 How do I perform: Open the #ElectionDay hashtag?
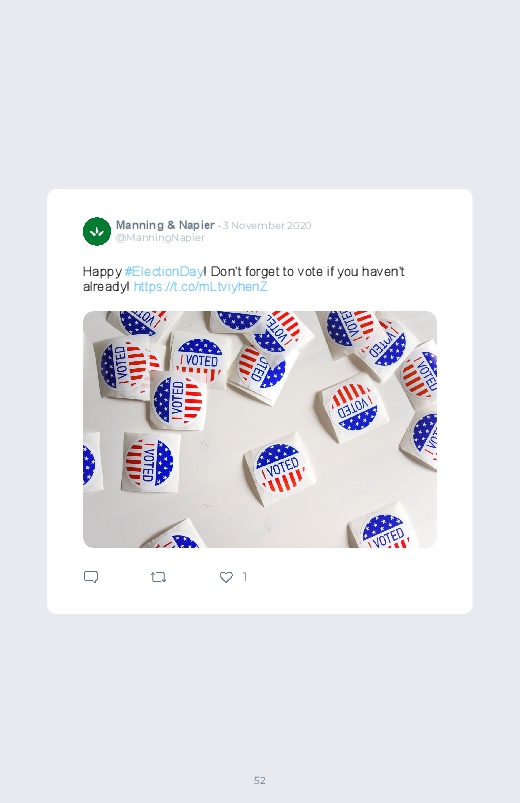164,271
